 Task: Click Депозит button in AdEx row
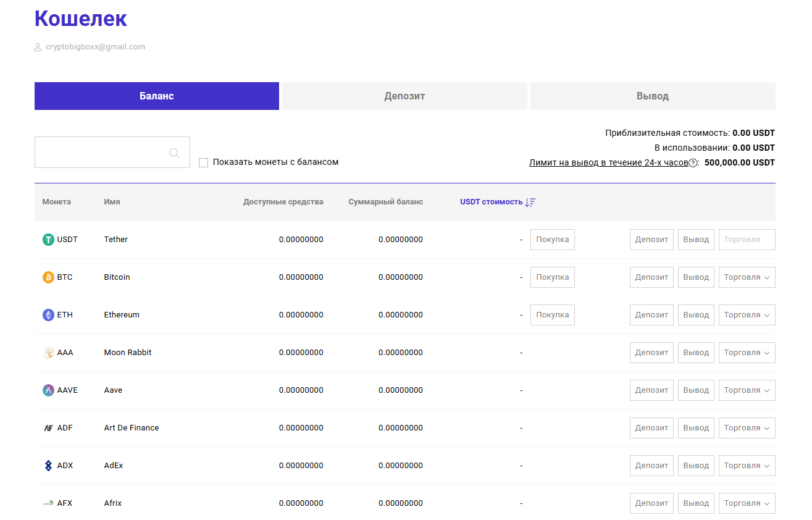tap(651, 466)
